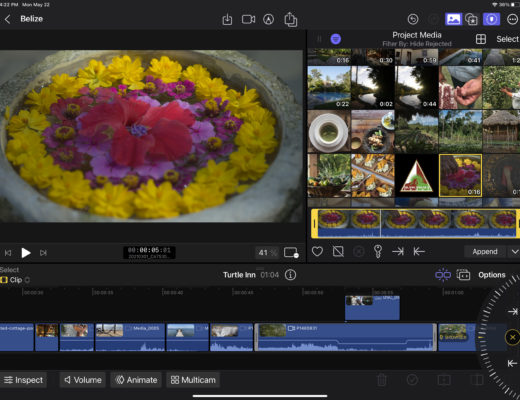The image size is (520, 400).
Task: Open viewer display options icon
Action: point(291,253)
